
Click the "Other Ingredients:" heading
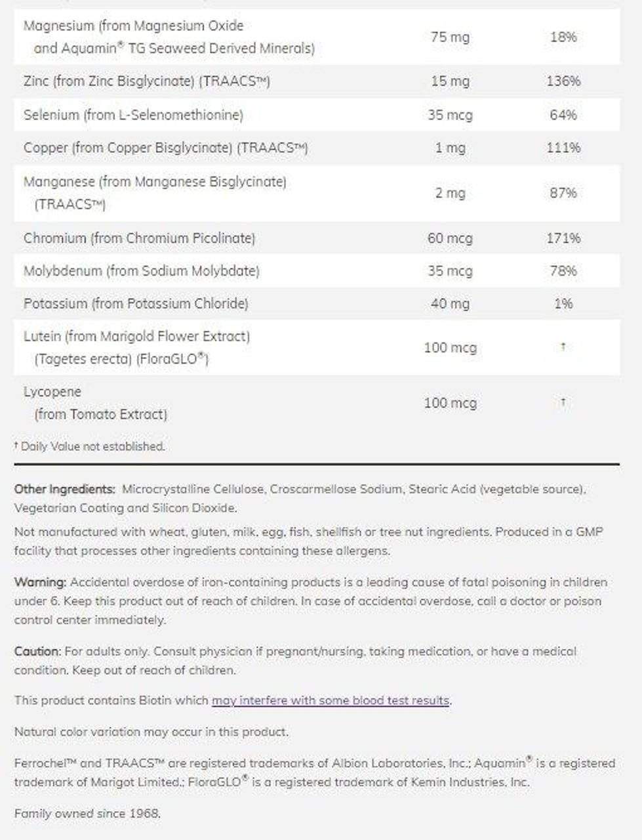coord(64,489)
